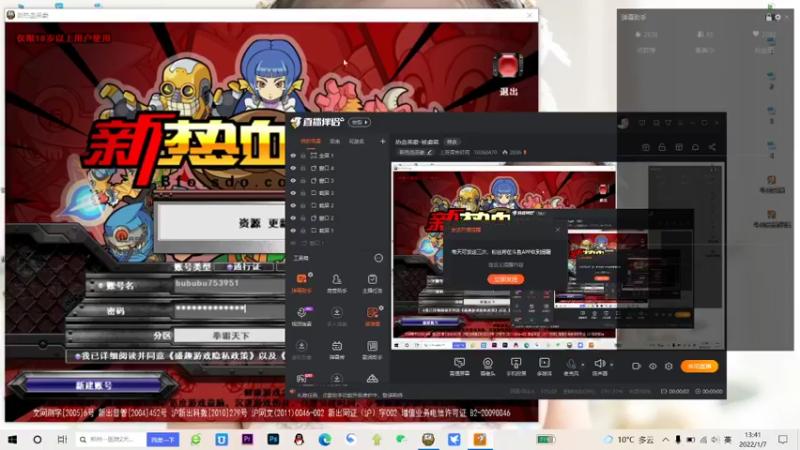Add a multimedia source
Viewport: 800px width, 450px height.
[544, 366]
